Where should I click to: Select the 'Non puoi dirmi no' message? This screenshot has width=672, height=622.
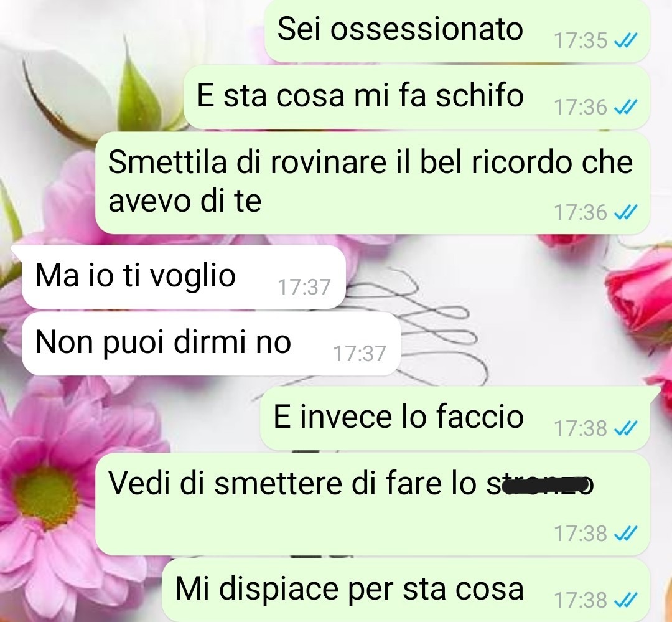(211, 344)
